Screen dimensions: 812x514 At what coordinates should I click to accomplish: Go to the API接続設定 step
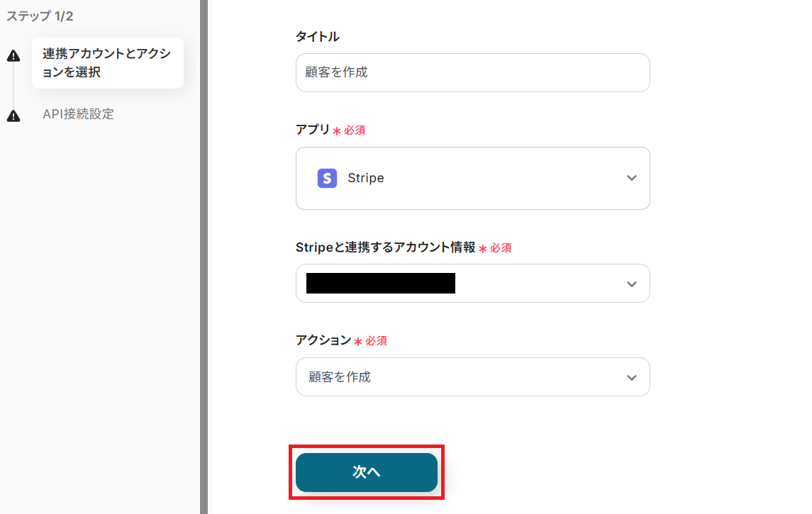[x=78, y=114]
